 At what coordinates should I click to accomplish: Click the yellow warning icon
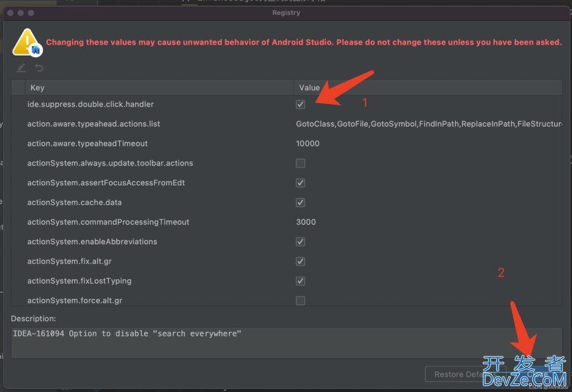[27, 42]
